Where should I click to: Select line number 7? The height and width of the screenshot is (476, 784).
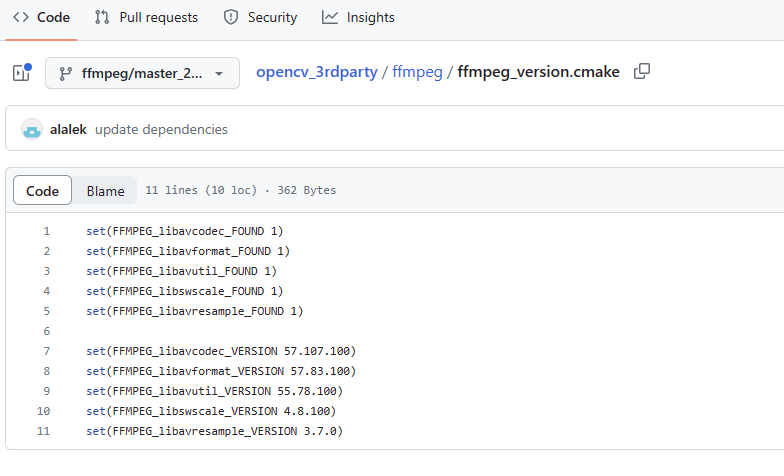[46, 351]
